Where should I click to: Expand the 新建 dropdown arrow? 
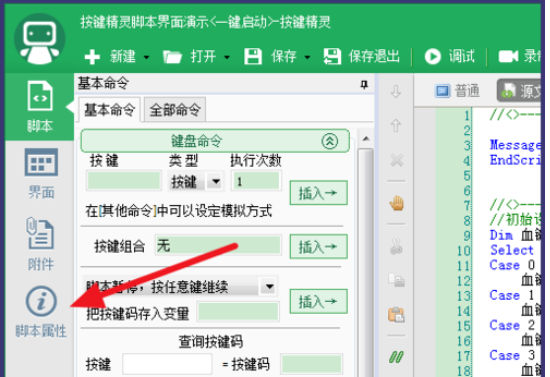coord(147,57)
